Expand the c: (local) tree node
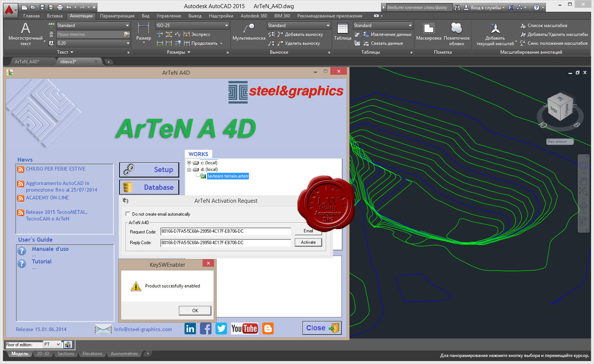This screenshot has width=594, height=364. click(189, 163)
